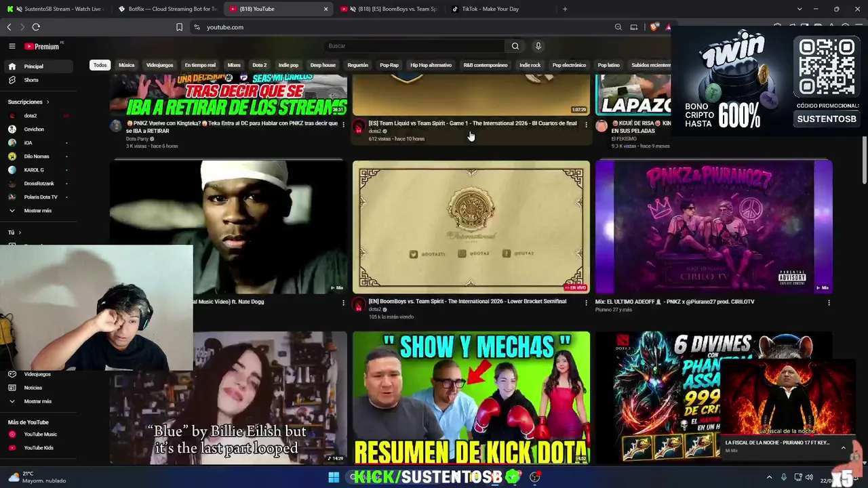Viewport: 868px width, 488px height.
Task: Reload the page with the refresh icon
Action: pyautogui.click(x=36, y=27)
